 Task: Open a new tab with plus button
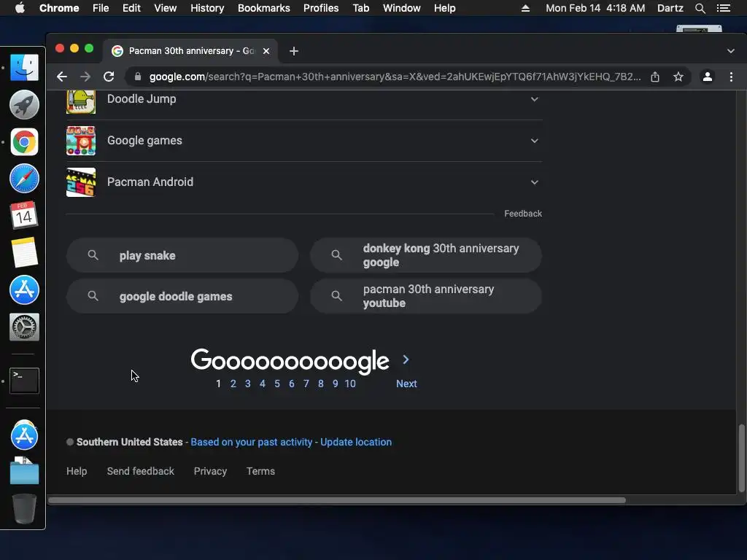coord(294,51)
